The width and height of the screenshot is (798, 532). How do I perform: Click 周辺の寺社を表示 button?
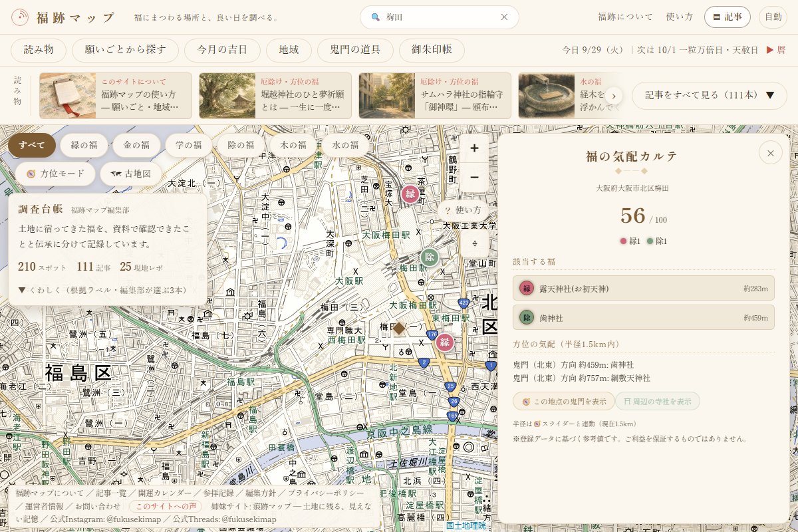[x=658, y=402]
